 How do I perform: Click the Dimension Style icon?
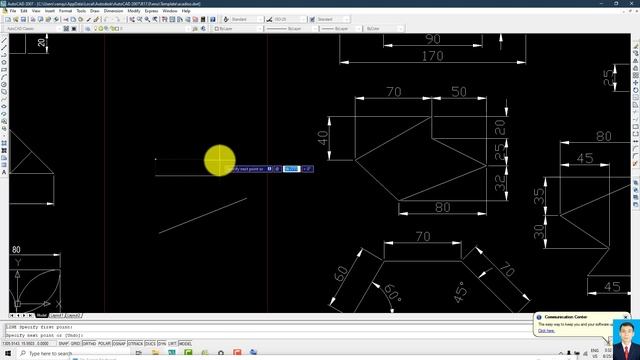click(269, 20)
